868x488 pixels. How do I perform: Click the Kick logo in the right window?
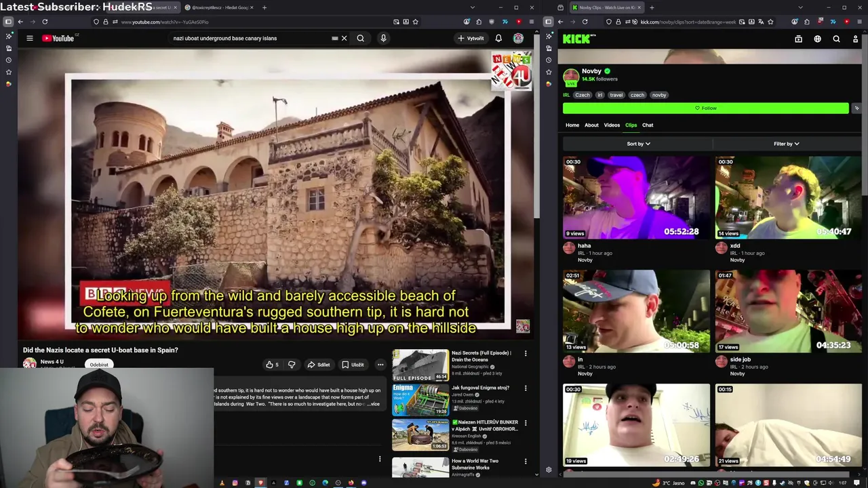(578, 39)
